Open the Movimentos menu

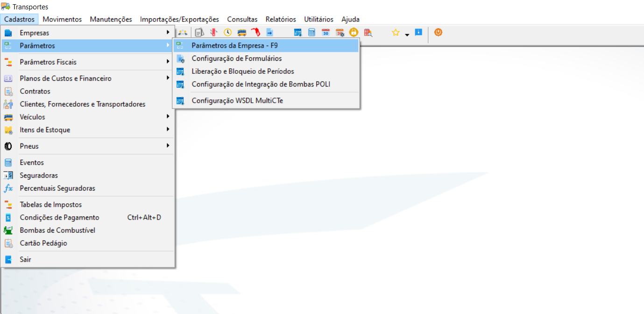(x=62, y=19)
